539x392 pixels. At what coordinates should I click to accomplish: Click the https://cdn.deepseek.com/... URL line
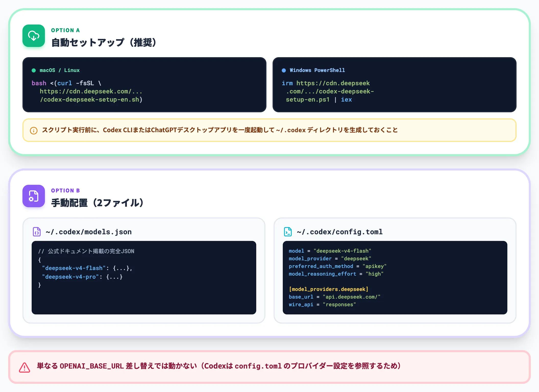tap(91, 91)
